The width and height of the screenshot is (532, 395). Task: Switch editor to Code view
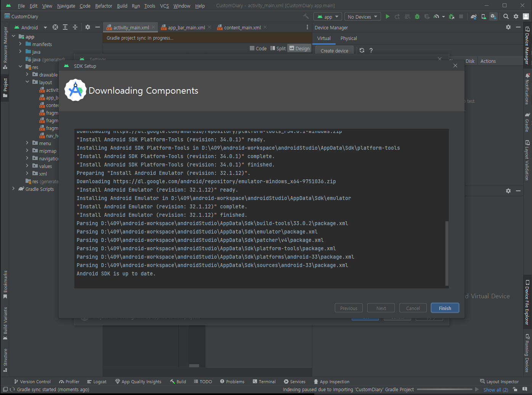pos(258,48)
